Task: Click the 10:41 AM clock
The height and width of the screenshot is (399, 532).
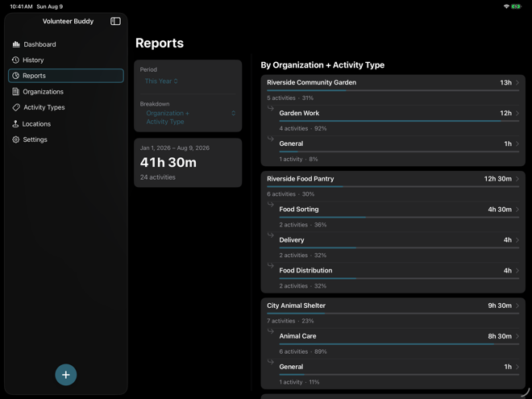Action: 22,6
